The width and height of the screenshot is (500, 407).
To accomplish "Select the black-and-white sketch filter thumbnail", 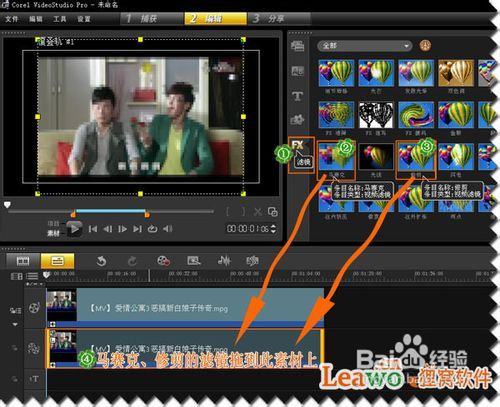I will pos(376,115).
